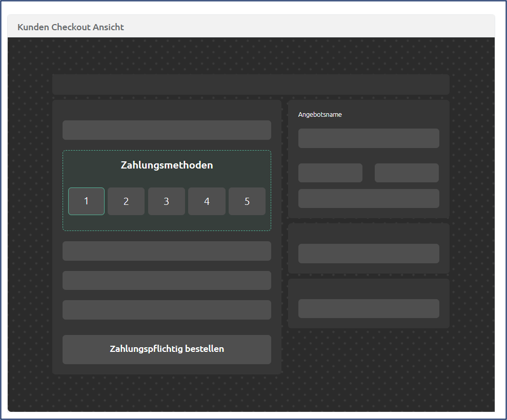This screenshot has height=420, width=507.
Task: Click the Zahlungspflichtig bestellen button
Action: tap(167, 349)
